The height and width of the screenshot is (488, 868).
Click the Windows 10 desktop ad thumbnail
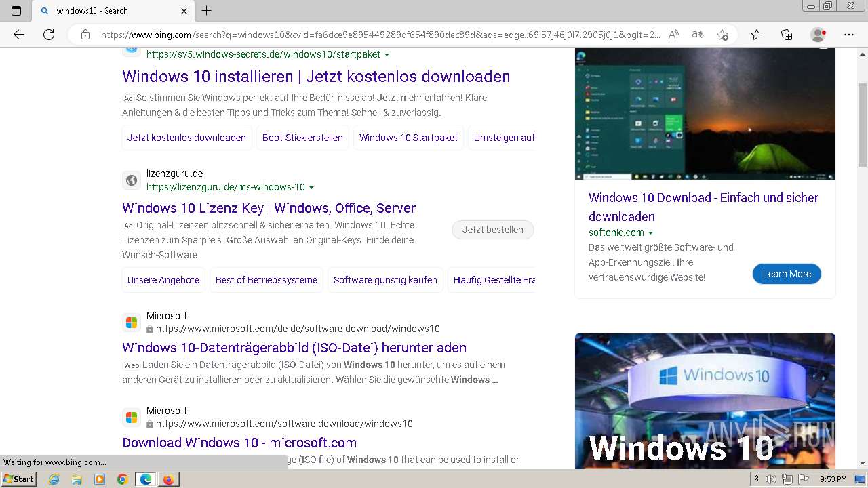705,114
